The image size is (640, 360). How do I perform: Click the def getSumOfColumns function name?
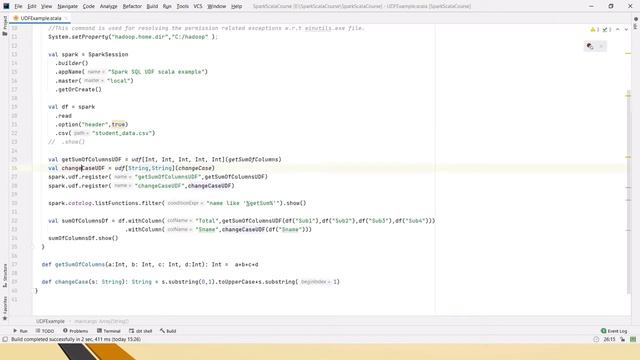(80, 264)
